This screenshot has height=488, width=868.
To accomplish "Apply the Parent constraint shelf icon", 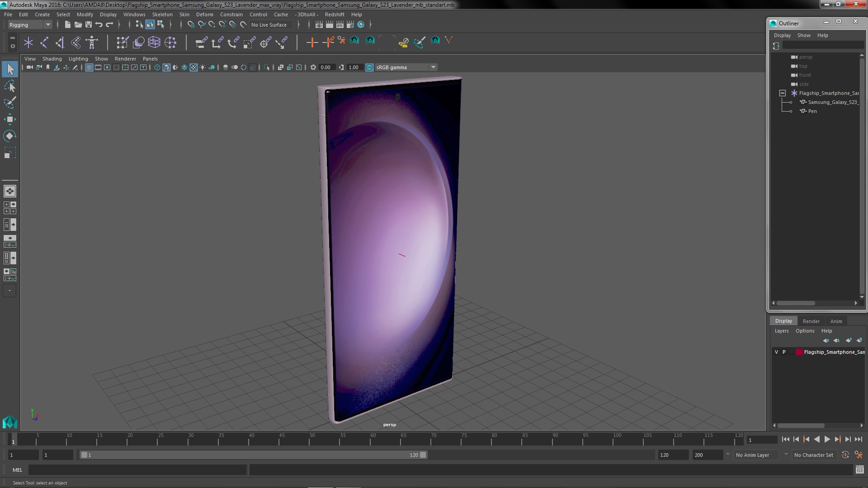I will click(201, 42).
